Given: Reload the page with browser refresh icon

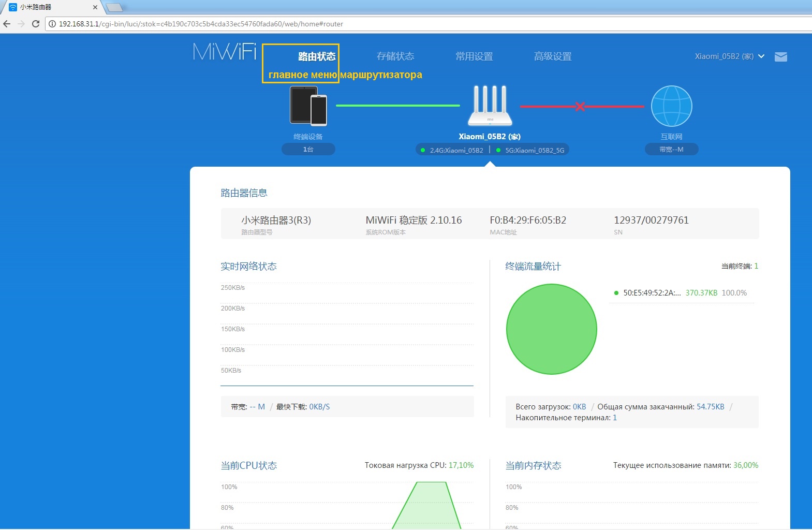Looking at the screenshot, I should (x=36, y=24).
